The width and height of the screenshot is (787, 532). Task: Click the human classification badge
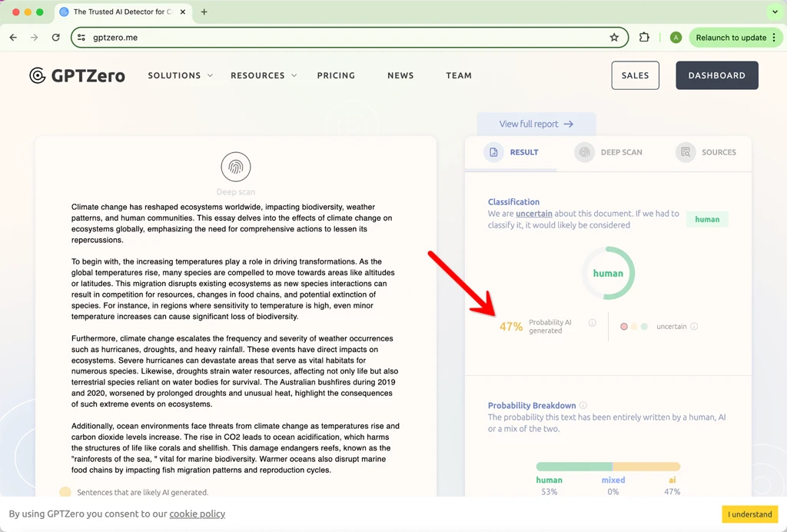[707, 219]
